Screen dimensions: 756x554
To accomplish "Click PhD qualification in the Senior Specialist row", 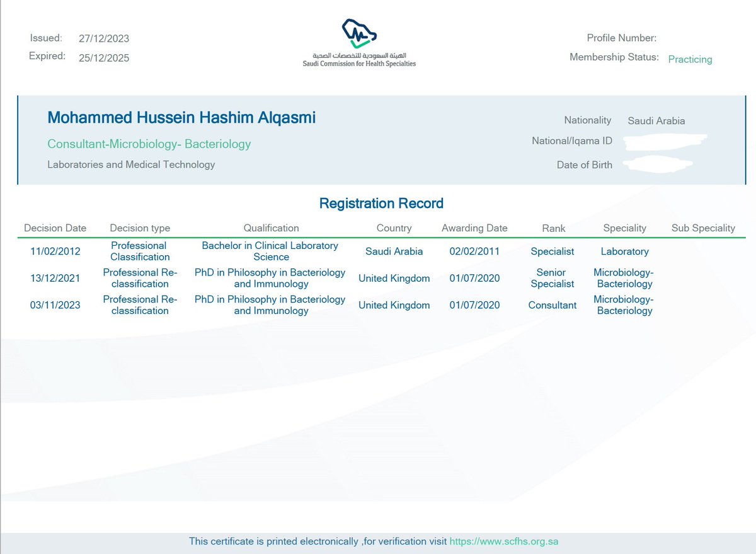I will tap(271, 278).
